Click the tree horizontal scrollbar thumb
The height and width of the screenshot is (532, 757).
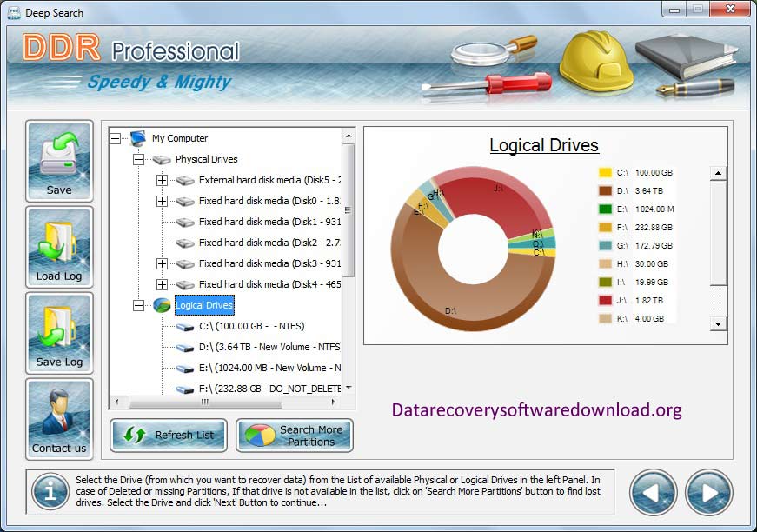205,402
